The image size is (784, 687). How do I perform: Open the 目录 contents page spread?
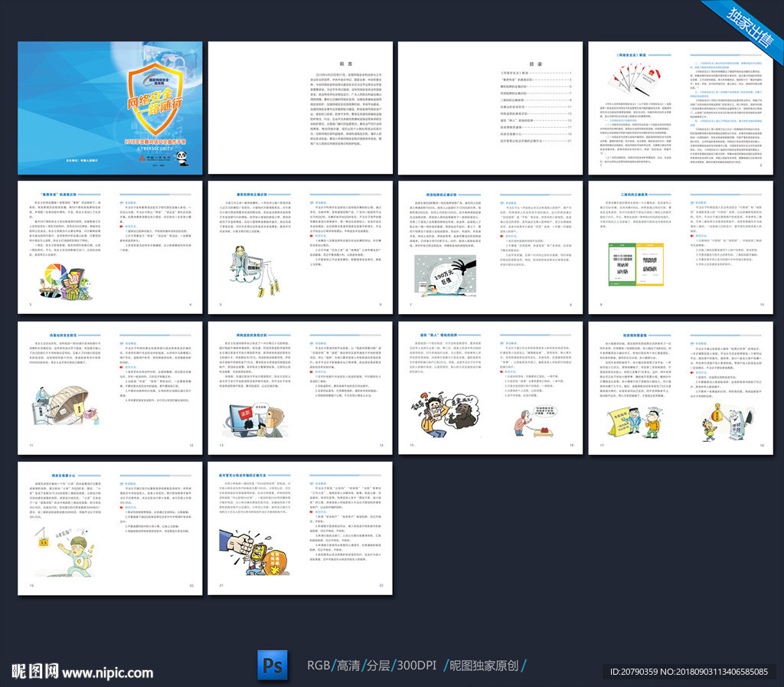point(491,108)
